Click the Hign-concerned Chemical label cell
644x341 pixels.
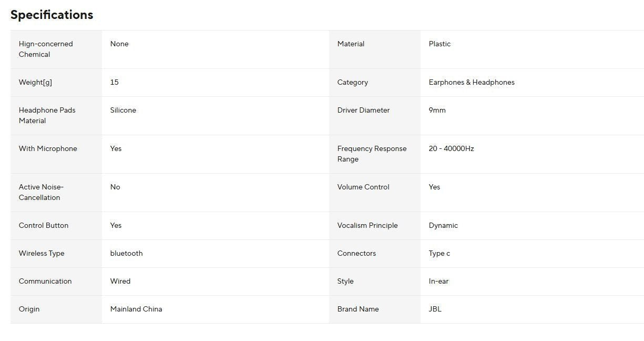click(x=46, y=49)
